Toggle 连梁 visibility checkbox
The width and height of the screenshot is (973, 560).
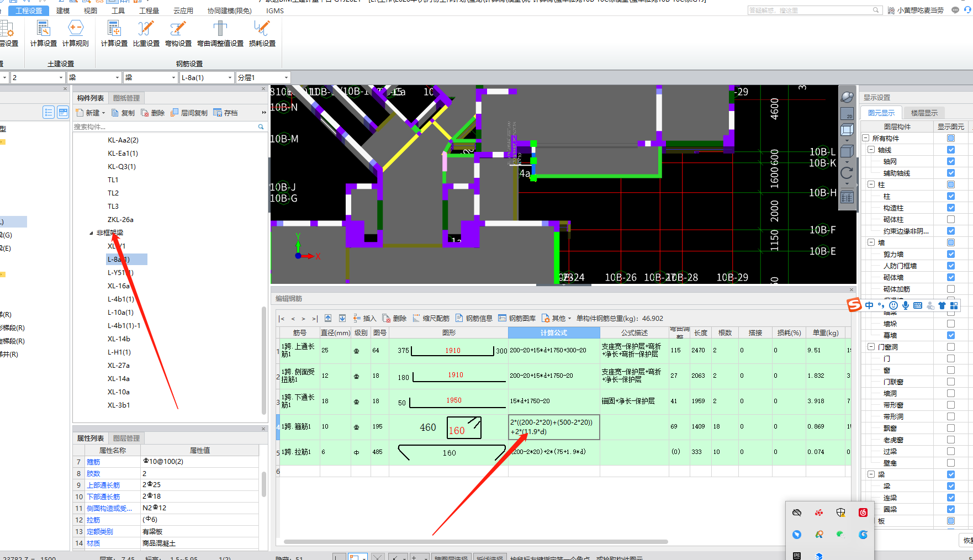pyautogui.click(x=951, y=498)
